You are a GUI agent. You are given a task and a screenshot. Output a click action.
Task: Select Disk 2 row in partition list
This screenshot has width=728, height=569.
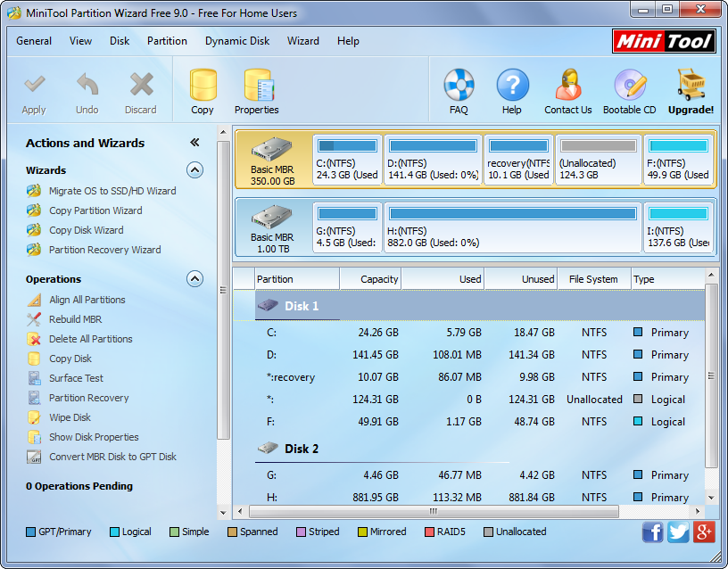469,449
